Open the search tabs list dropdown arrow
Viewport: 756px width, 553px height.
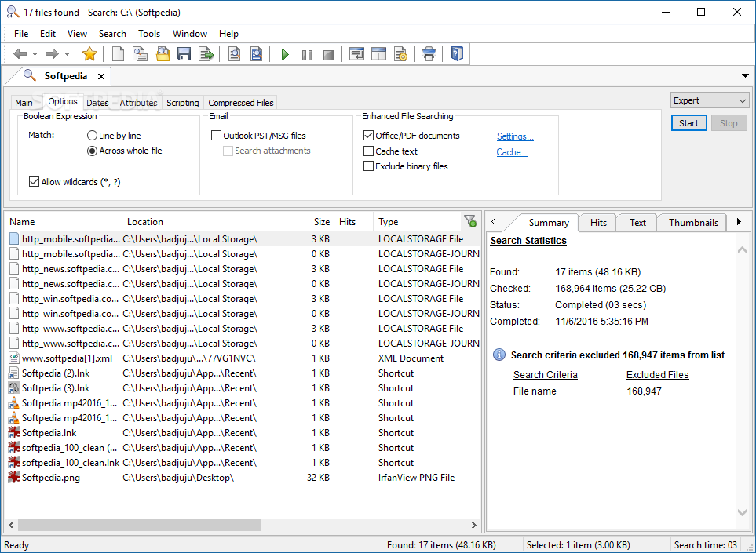coord(745,75)
